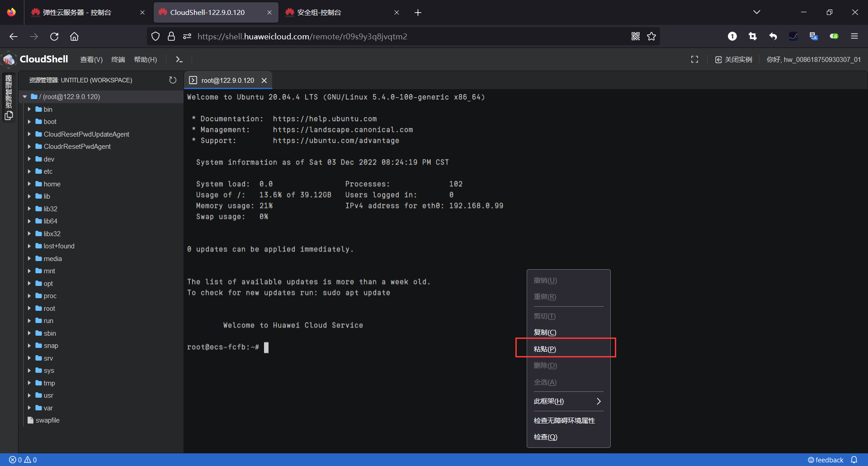Screen dimensions: 868x466
Task: Reload the browser page
Action: click(54, 37)
